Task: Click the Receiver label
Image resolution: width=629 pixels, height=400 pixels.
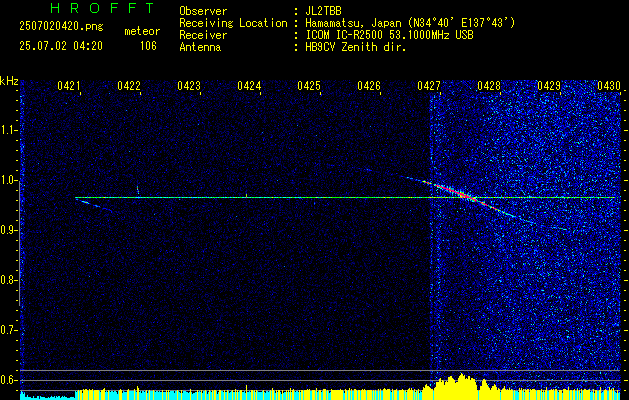Action: pos(203,35)
